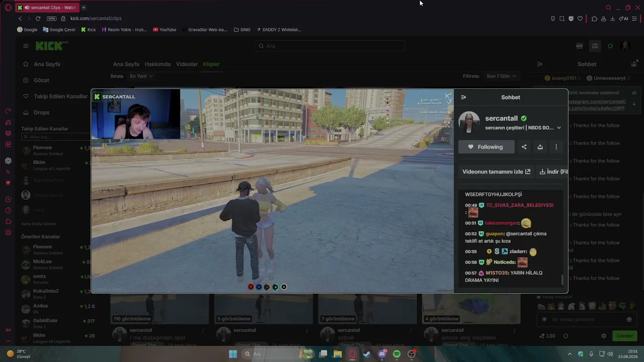Click the address bar URL kick.com/sercantall/clips
Screen dimensions: 644x362
(96, 19)
